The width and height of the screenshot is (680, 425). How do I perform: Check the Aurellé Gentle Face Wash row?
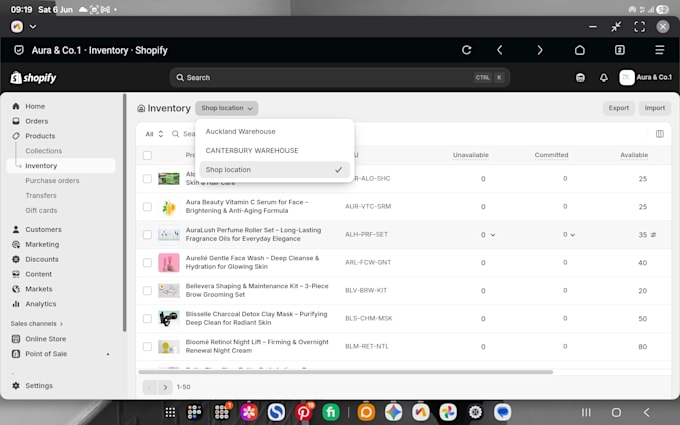147,263
